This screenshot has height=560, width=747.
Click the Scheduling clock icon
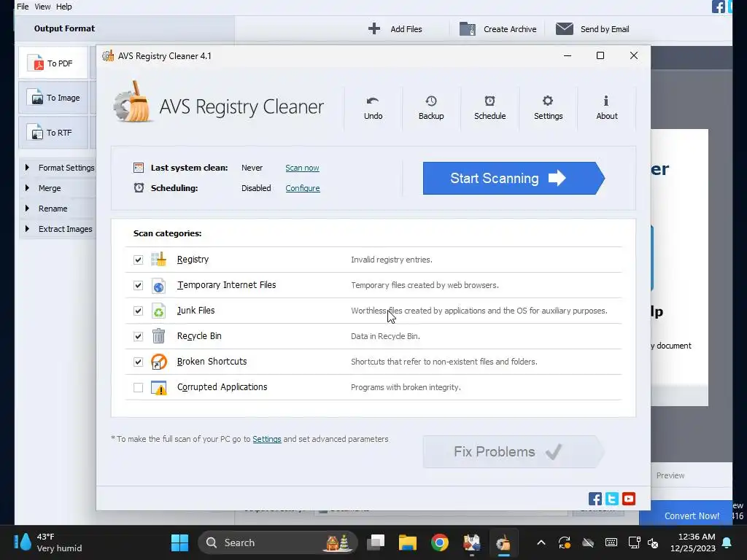139,187
